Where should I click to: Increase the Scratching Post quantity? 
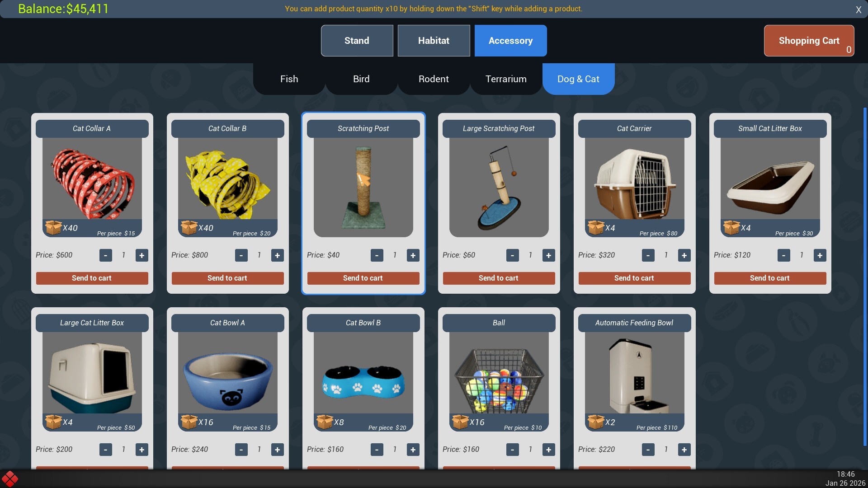click(413, 255)
